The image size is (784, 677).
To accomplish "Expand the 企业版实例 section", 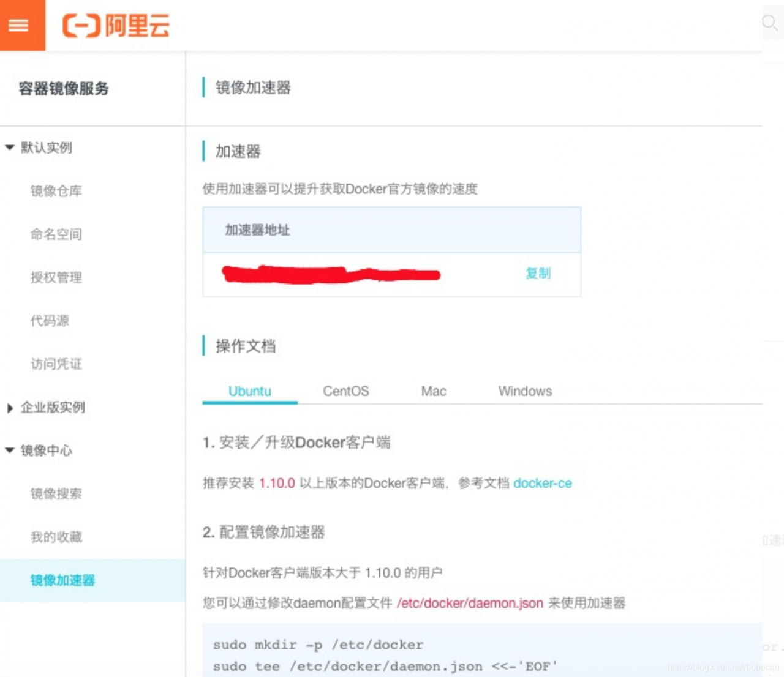I will click(x=10, y=408).
